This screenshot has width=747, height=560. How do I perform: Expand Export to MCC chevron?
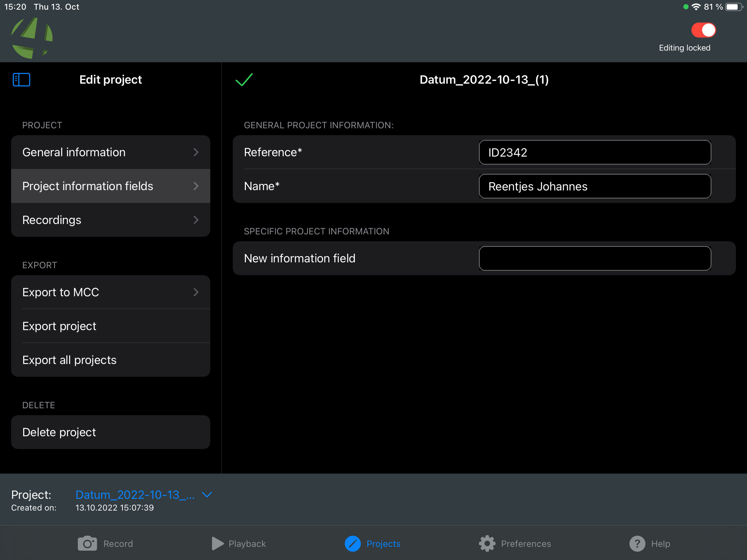(x=196, y=292)
